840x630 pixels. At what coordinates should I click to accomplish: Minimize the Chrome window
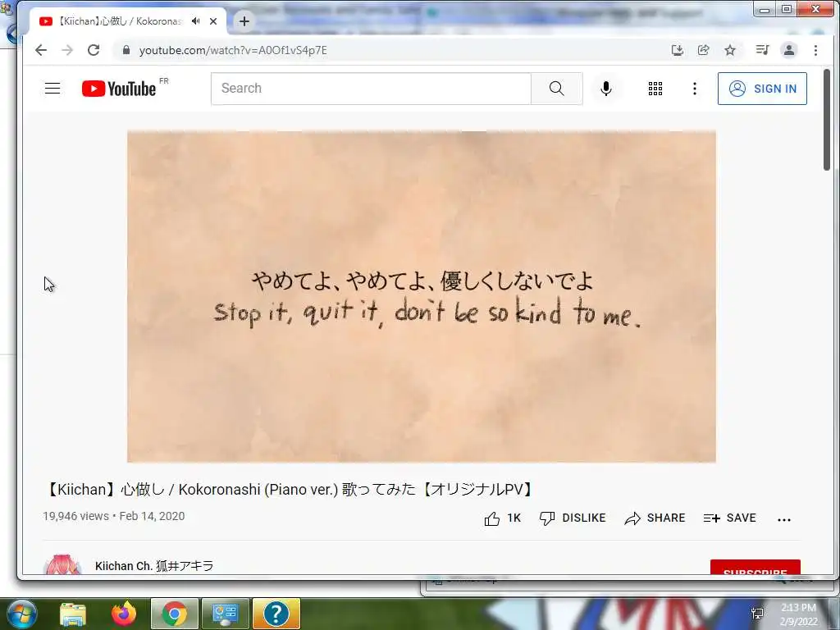[x=765, y=9]
